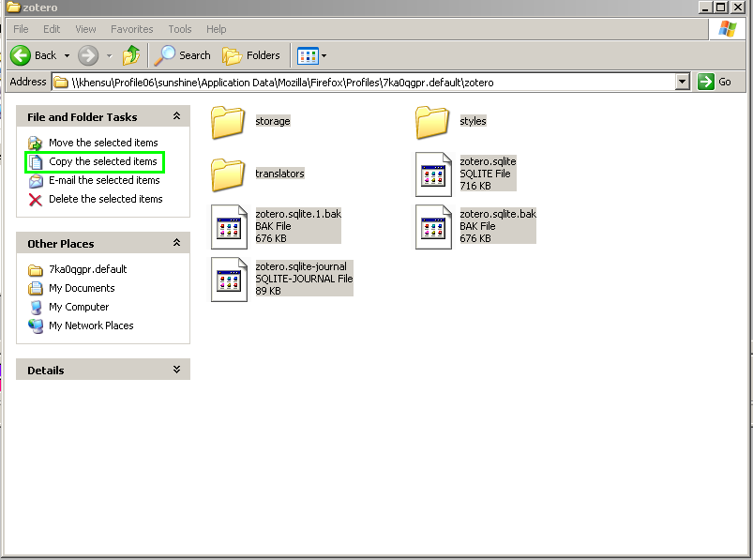
Task: Select the storage folder icon
Action: (228, 123)
